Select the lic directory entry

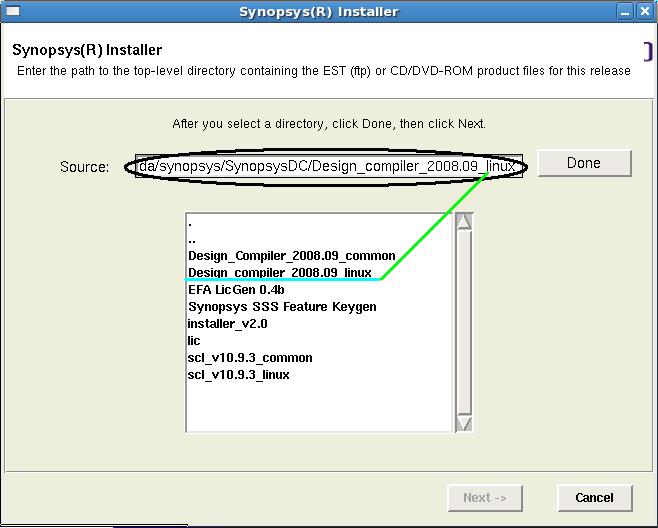pyautogui.click(x=194, y=341)
